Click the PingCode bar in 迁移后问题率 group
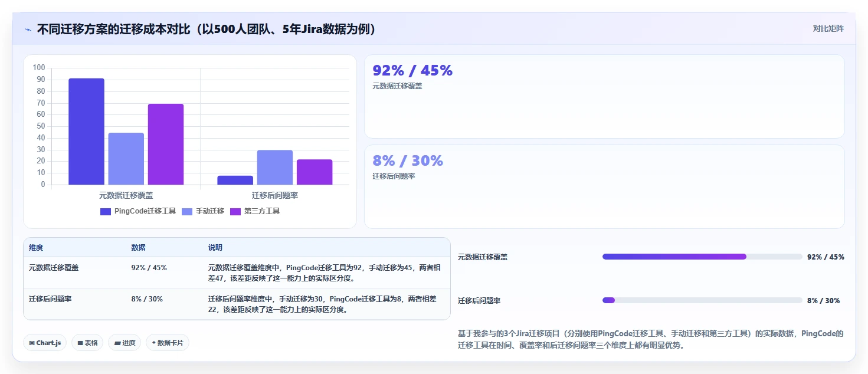 (235, 181)
